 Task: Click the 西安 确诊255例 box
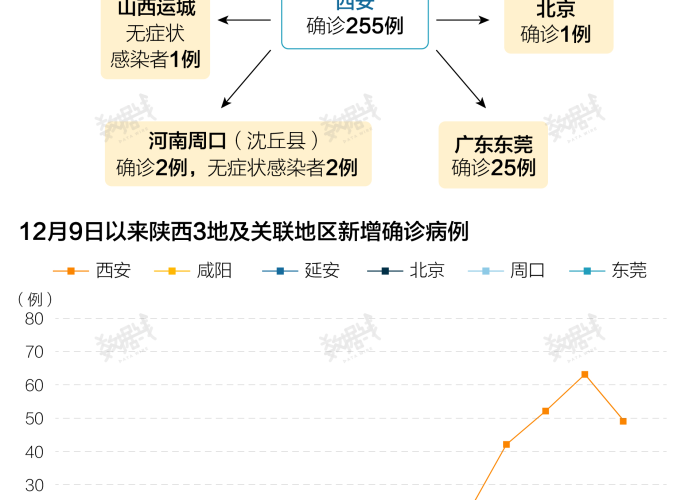pos(355,24)
